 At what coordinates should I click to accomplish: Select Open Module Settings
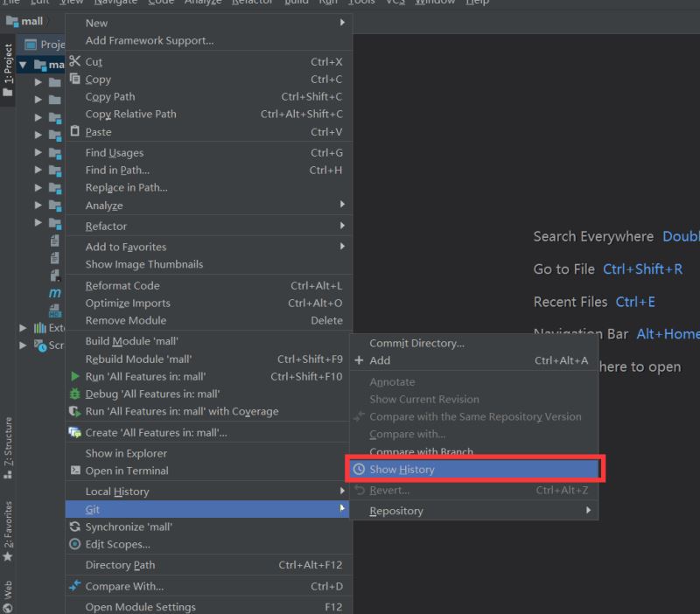pyautogui.click(x=140, y=606)
